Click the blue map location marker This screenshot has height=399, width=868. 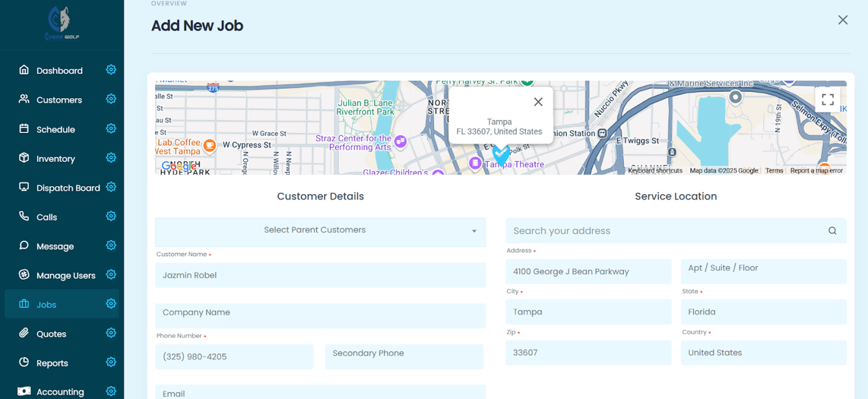pyautogui.click(x=501, y=155)
